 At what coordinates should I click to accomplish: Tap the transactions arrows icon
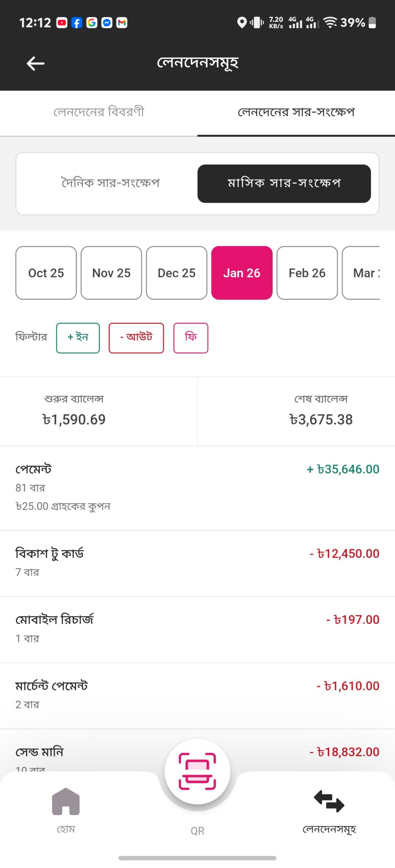(x=329, y=801)
